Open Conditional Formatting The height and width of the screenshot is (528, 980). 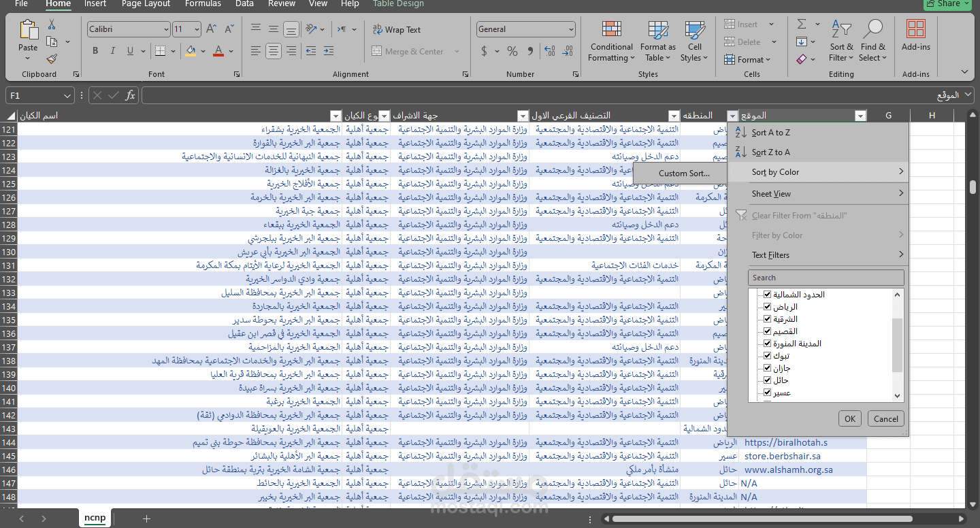(611, 41)
